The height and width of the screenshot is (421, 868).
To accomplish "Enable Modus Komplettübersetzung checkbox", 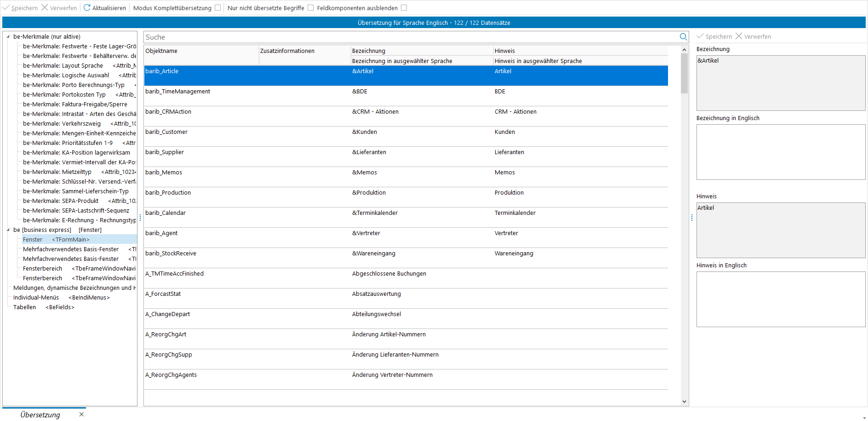I will 218,8.
